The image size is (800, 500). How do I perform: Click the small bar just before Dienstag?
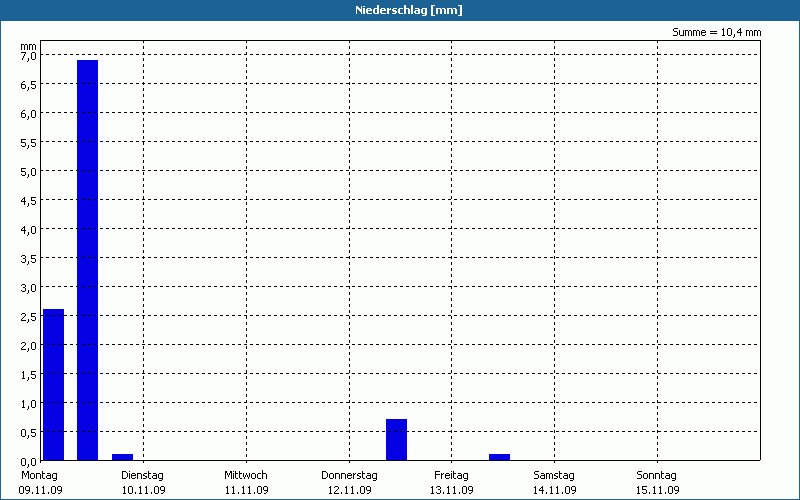pos(122,457)
